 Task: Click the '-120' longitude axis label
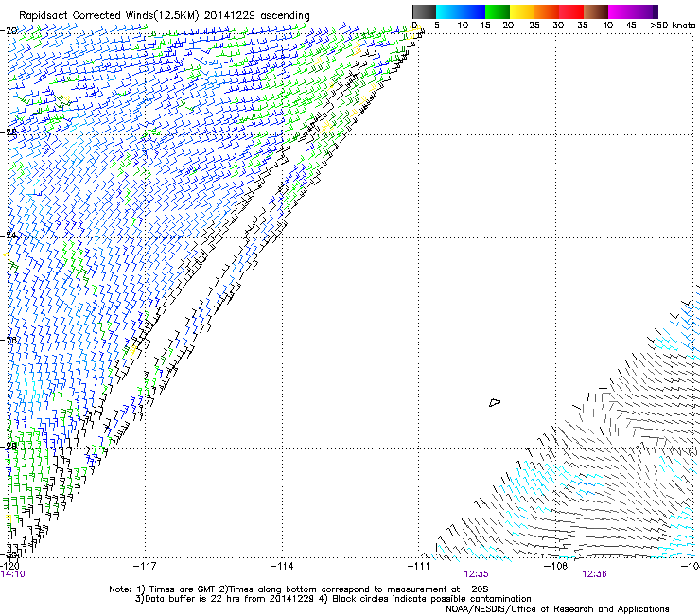coord(9,566)
